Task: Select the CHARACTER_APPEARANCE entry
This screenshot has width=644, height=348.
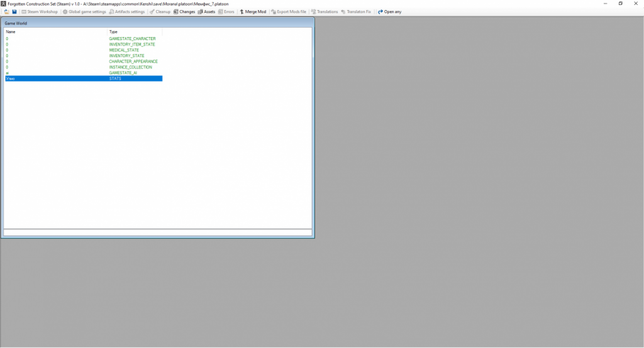Action: [133, 62]
